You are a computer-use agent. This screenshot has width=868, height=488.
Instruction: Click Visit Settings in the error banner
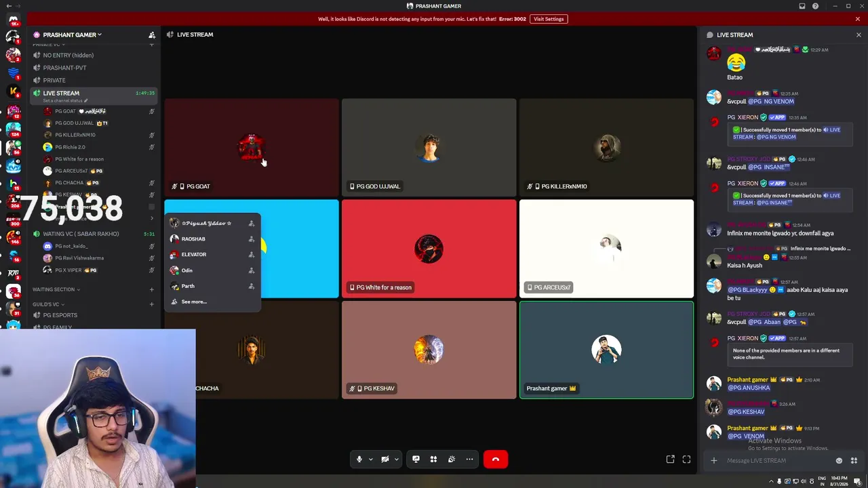tap(549, 19)
